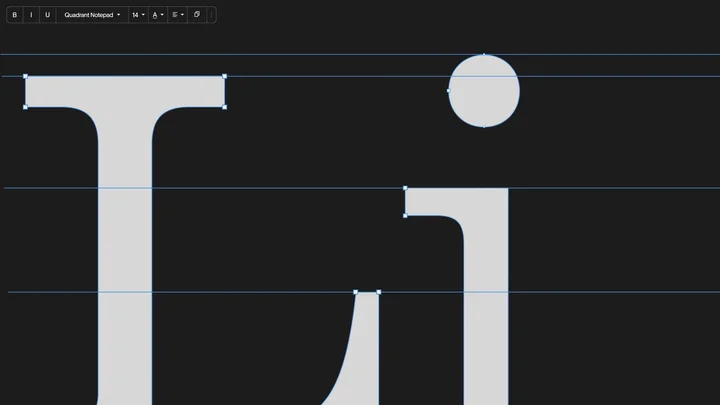Open the Quadrant Notepad font dropdown
The image size is (720, 405).
(x=92, y=15)
